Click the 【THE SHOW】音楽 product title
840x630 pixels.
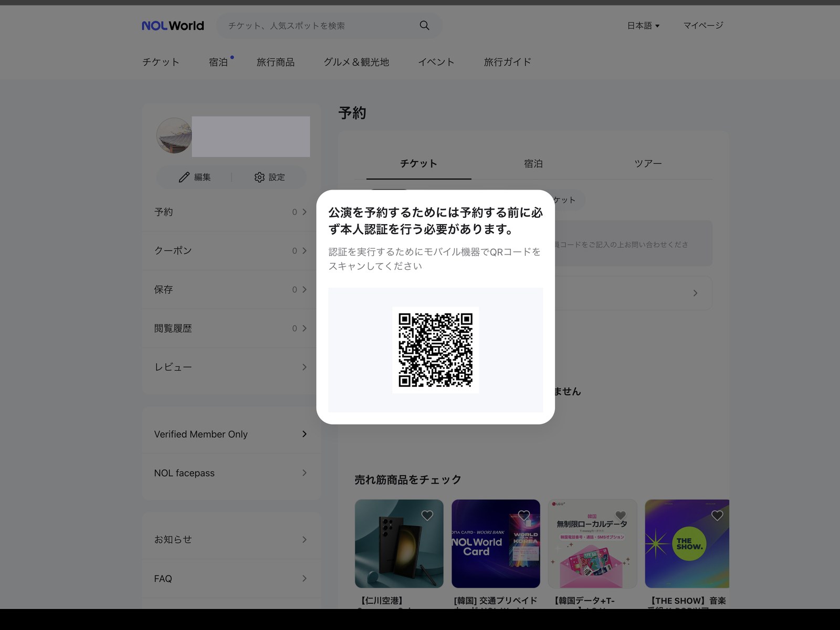coord(687,601)
